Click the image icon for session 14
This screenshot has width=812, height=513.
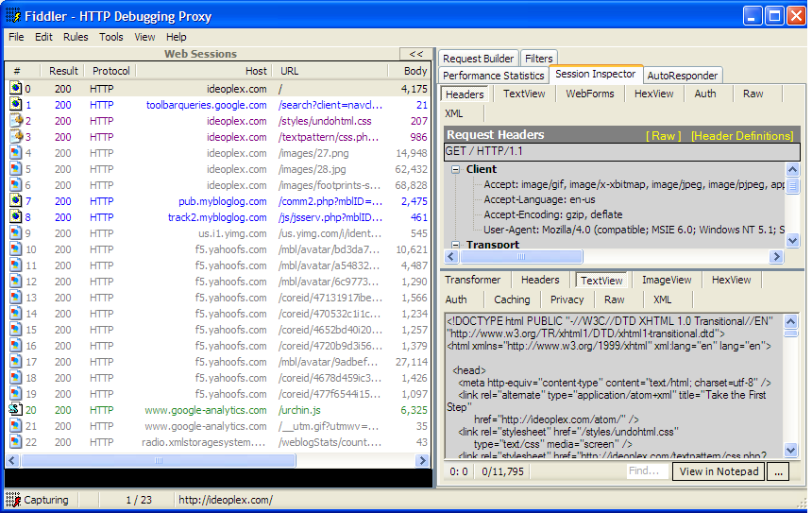(x=16, y=313)
